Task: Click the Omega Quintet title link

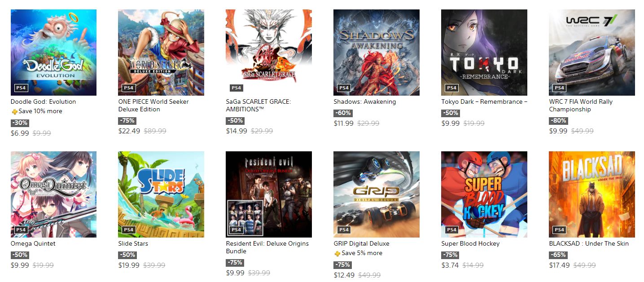Action: pos(33,244)
